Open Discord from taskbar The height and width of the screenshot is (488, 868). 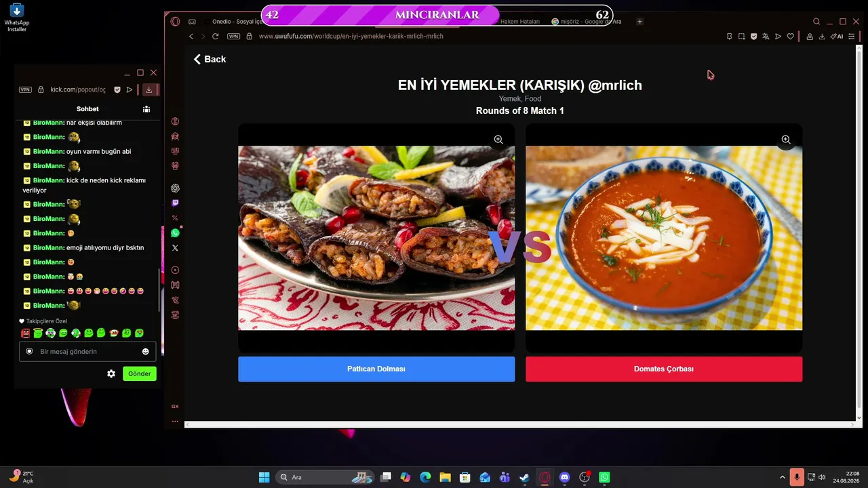pos(564,477)
